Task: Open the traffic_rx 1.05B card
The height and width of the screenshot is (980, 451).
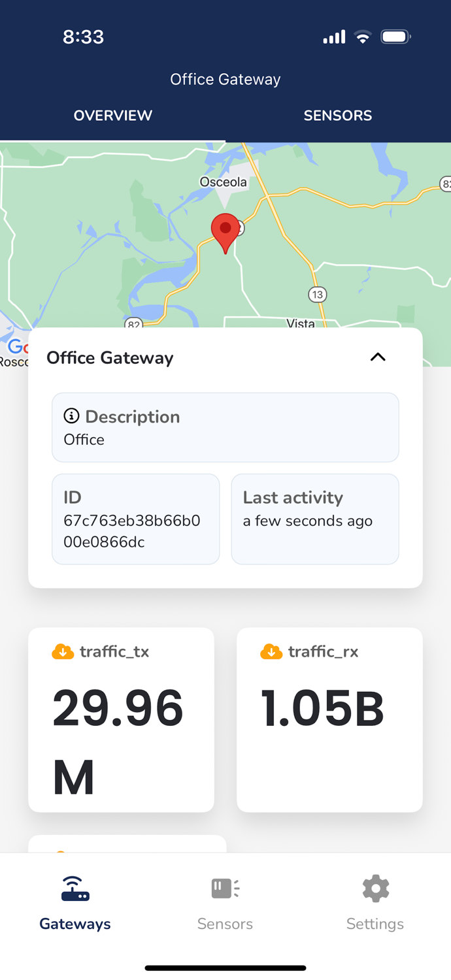Action: pyautogui.click(x=329, y=720)
